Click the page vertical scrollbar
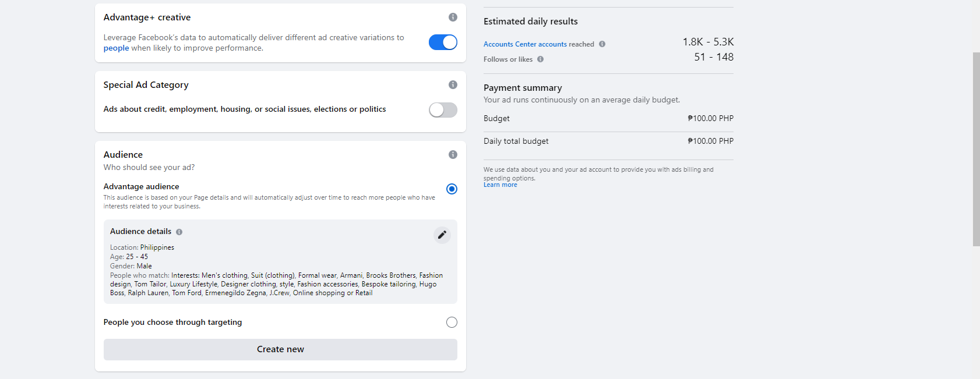This screenshot has width=980, height=379. point(976,149)
